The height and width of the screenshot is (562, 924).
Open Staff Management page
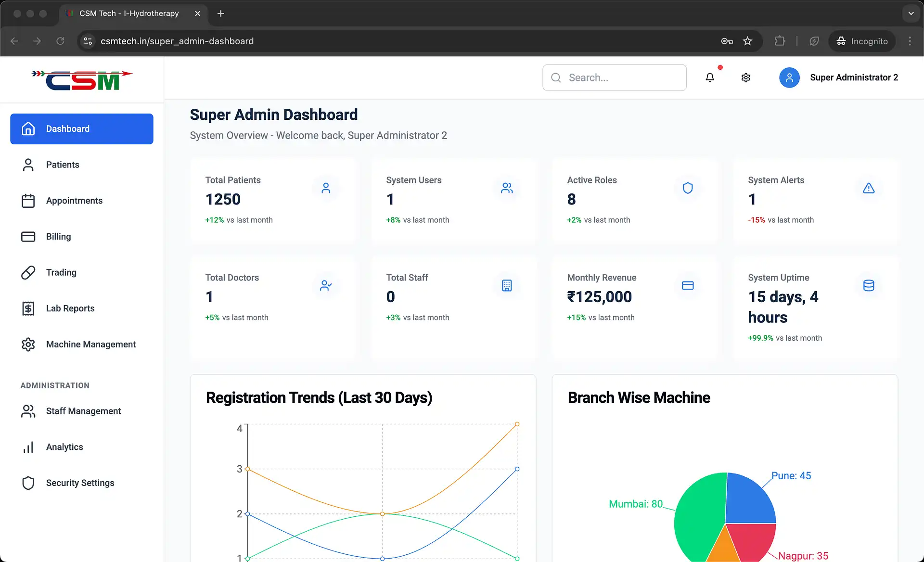coord(82,411)
